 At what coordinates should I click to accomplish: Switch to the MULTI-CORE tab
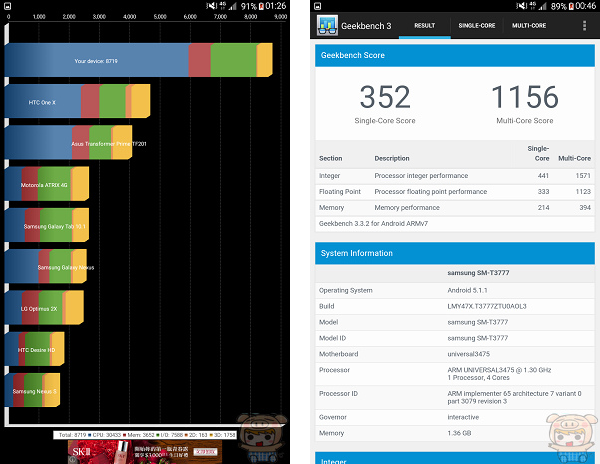529,26
